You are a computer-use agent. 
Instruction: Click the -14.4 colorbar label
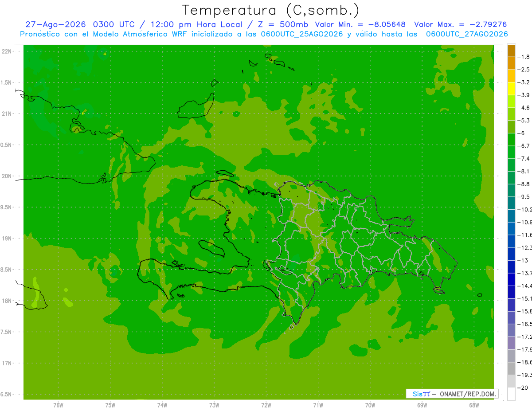point(524,286)
